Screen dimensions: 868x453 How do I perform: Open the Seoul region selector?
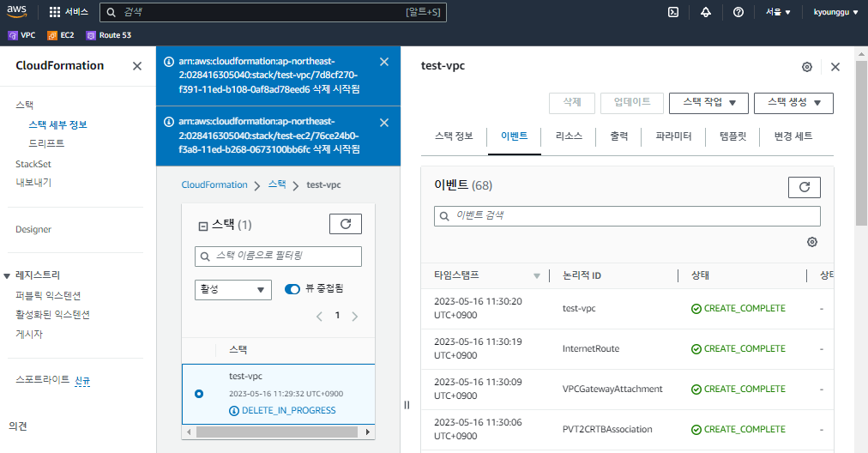pyautogui.click(x=778, y=12)
